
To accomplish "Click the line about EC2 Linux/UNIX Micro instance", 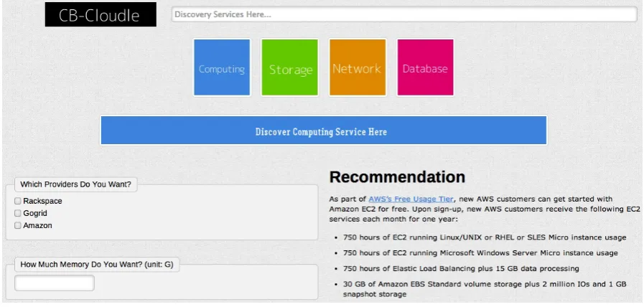I will pyautogui.click(x=485, y=237).
